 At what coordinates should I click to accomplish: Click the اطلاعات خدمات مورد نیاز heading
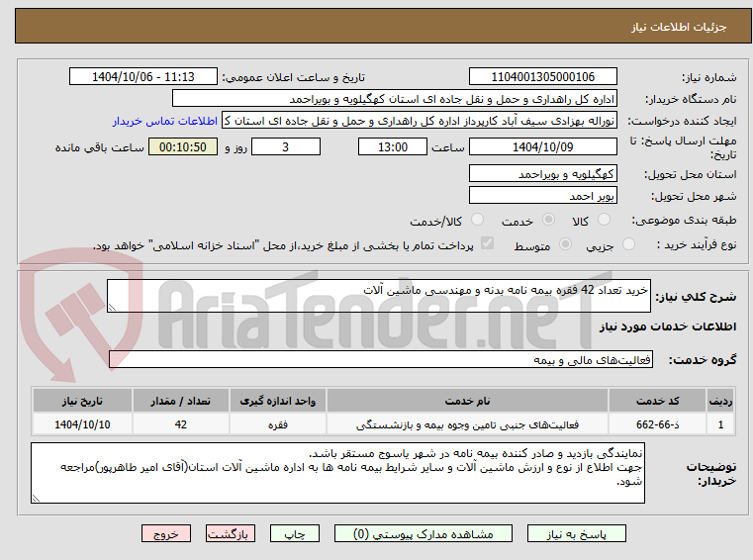coord(668,327)
